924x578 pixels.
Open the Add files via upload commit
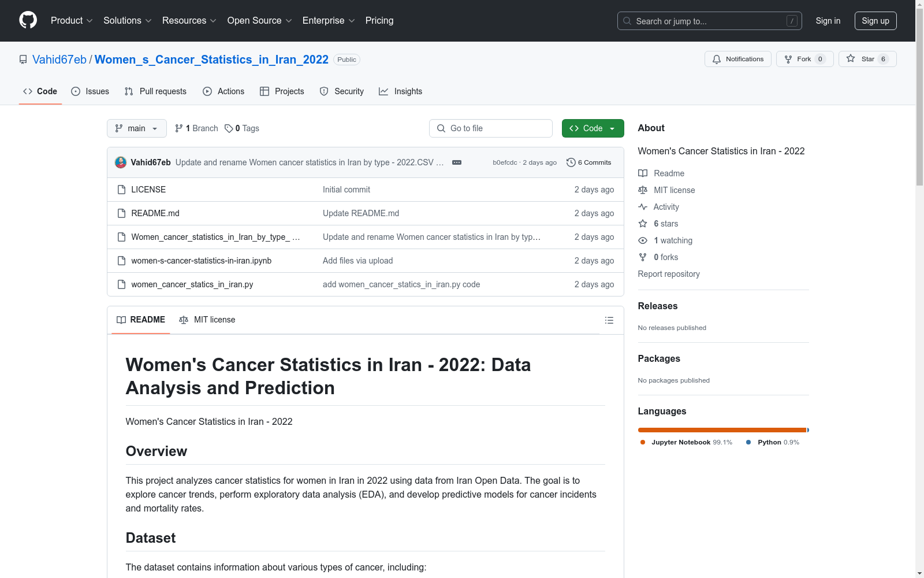(358, 261)
